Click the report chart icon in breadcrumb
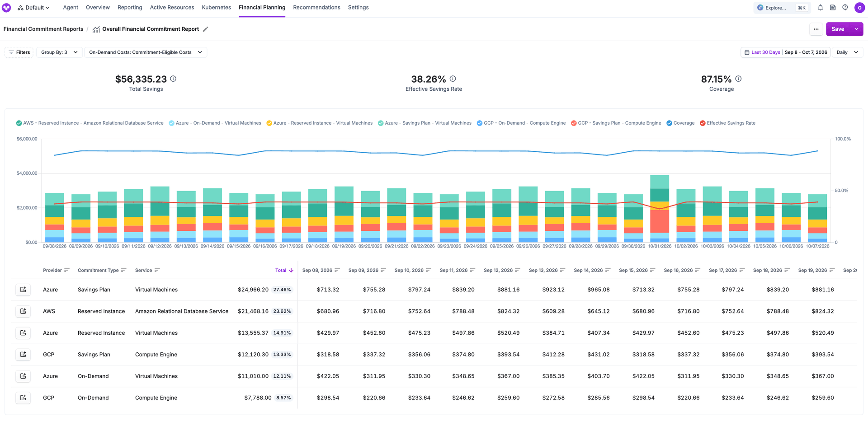This screenshot has height=421, width=868. (x=96, y=29)
